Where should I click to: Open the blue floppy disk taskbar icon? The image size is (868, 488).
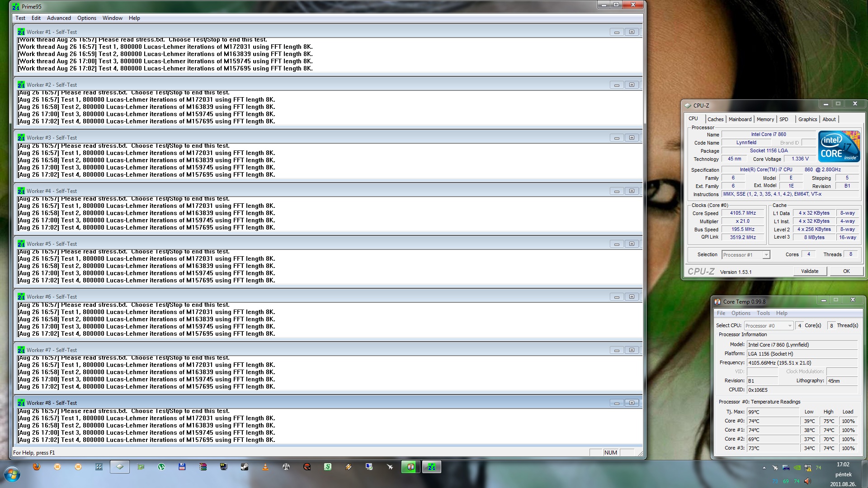pyautogui.click(x=182, y=467)
